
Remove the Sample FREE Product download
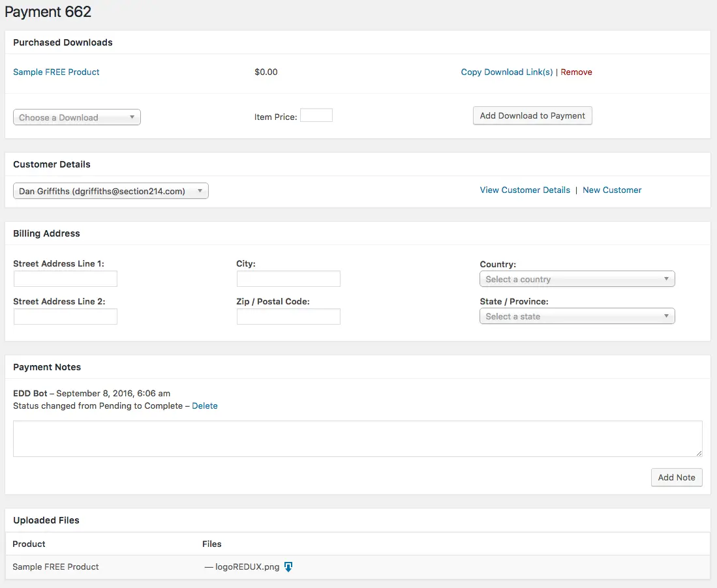pos(576,72)
